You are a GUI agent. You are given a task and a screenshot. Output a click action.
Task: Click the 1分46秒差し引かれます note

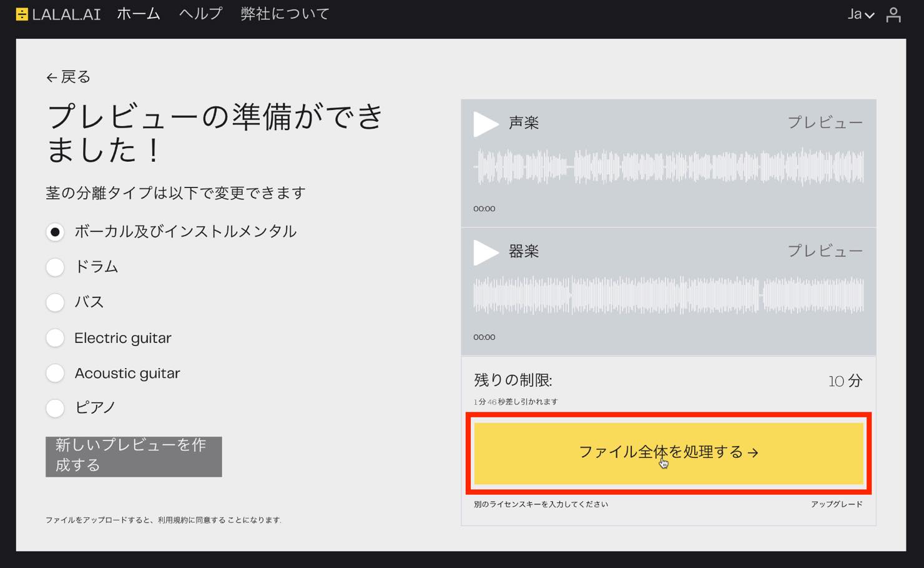(x=516, y=402)
